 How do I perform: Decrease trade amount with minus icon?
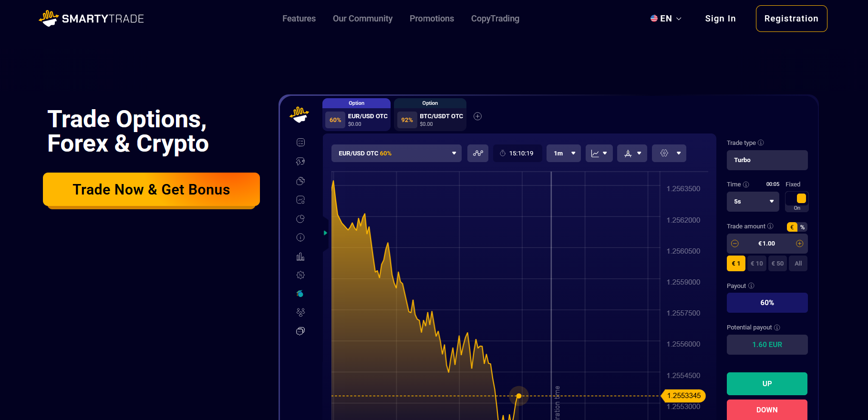click(735, 244)
